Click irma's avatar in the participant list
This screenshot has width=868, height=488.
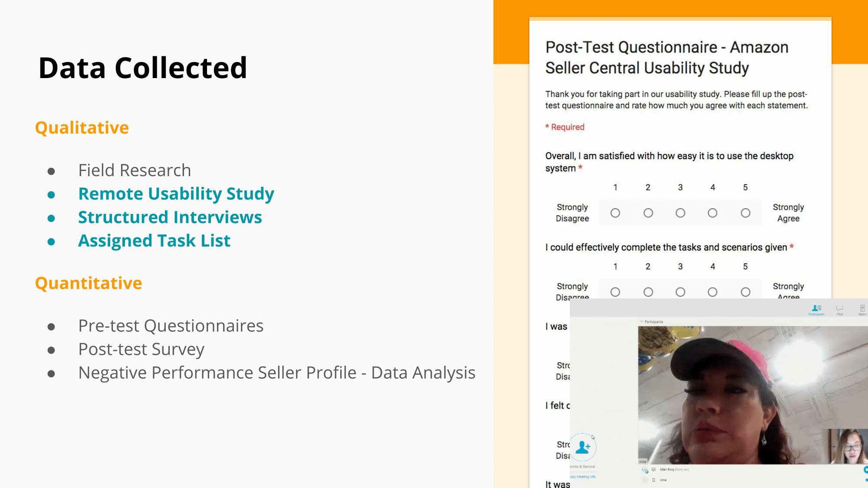click(644, 480)
